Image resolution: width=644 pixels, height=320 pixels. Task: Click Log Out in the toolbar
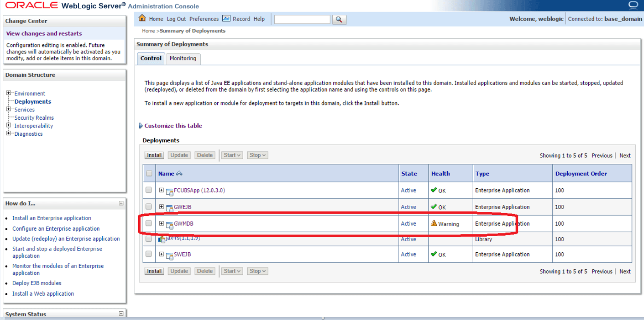(x=176, y=19)
